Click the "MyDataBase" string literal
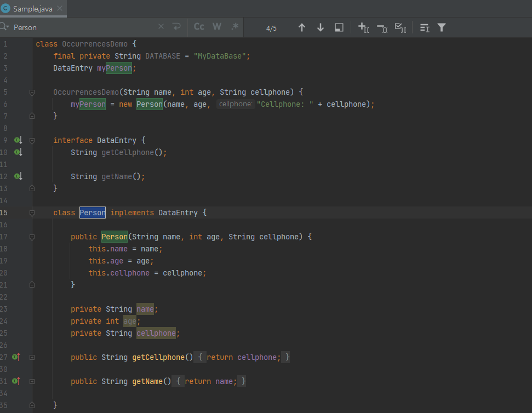Viewport: 532px width, 413px height. tap(220, 56)
